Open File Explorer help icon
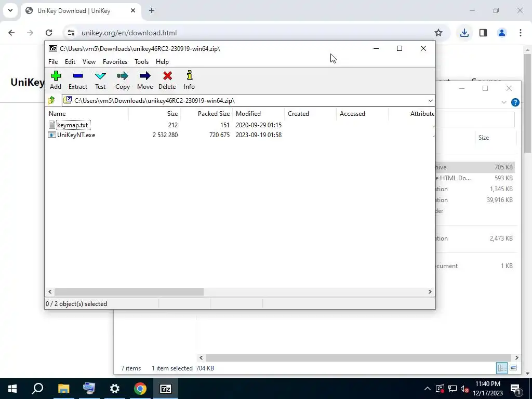The height and width of the screenshot is (399, 532). (515, 102)
